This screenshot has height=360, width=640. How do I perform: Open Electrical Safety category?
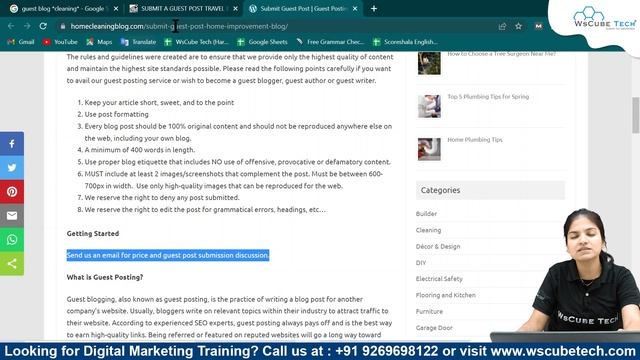coord(439,279)
